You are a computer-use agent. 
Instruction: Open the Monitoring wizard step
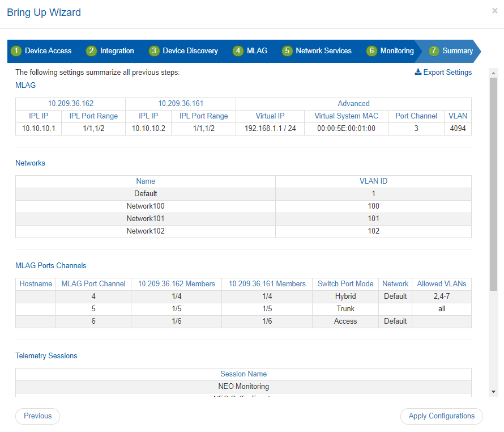click(x=396, y=51)
